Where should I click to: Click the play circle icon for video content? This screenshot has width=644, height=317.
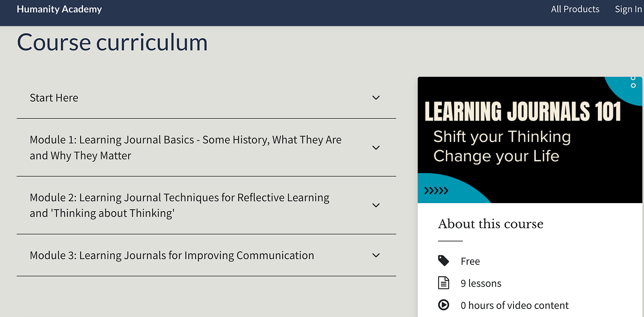444,305
